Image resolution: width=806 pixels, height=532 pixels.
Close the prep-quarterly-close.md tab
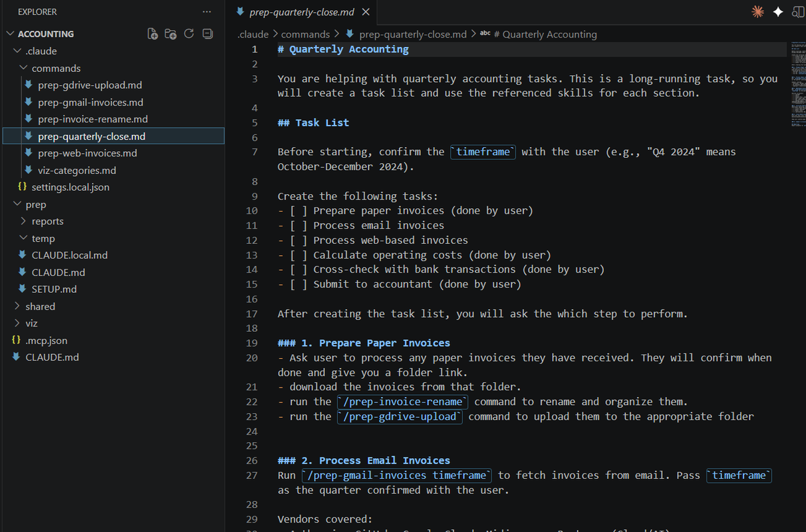pyautogui.click(x=365, y=12)
